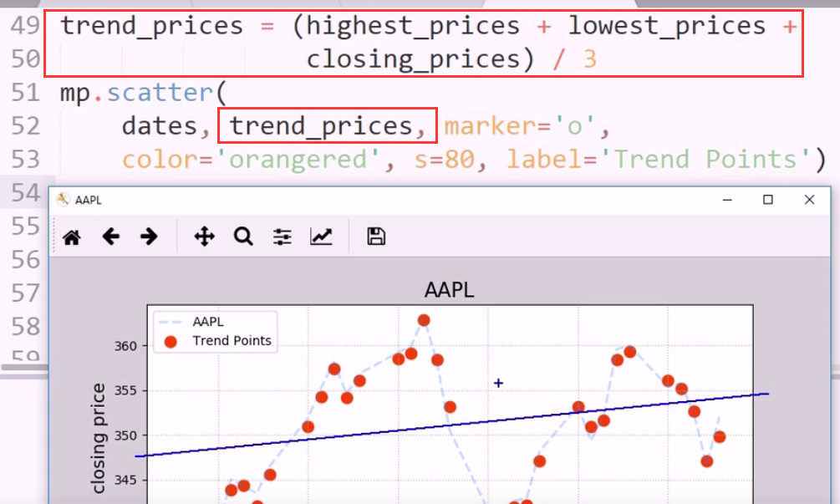Click 'lowest_prices' in the code
The image size is (840, 504).
(x=667, y=26)
